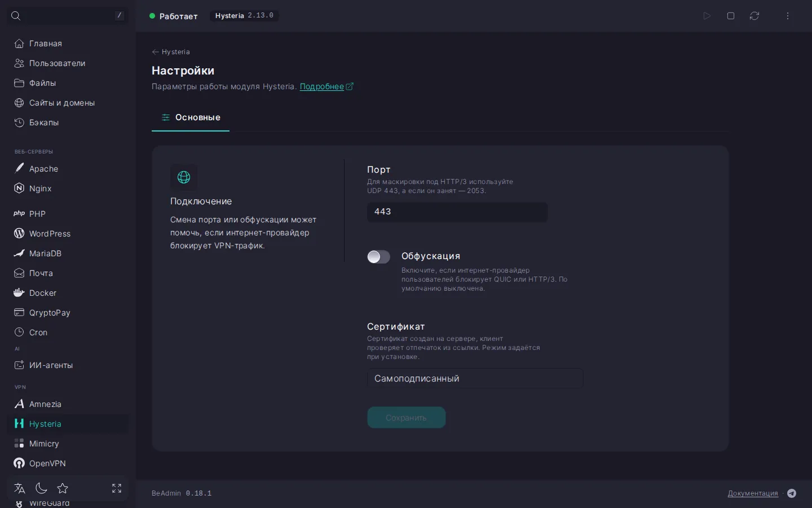Viewport: 812px width, 508px height.
Task: Select the Основные tab
Action: (x=191, y=117)
